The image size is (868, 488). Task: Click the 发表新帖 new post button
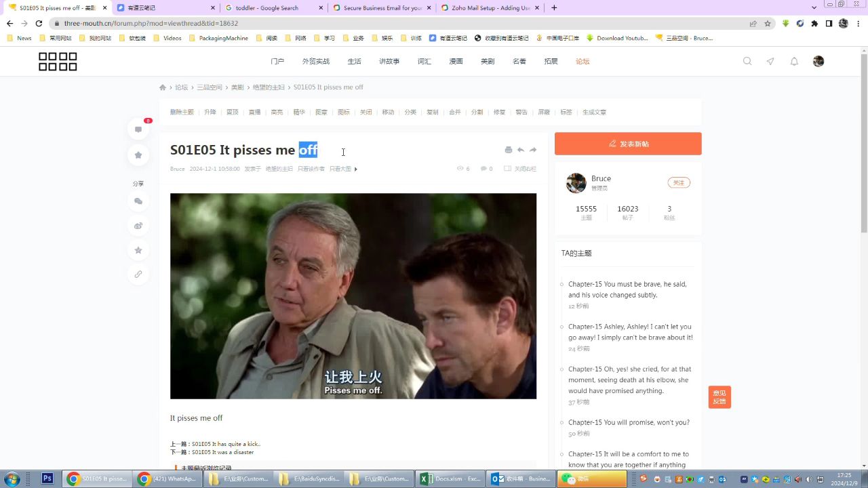pos(628,144)
